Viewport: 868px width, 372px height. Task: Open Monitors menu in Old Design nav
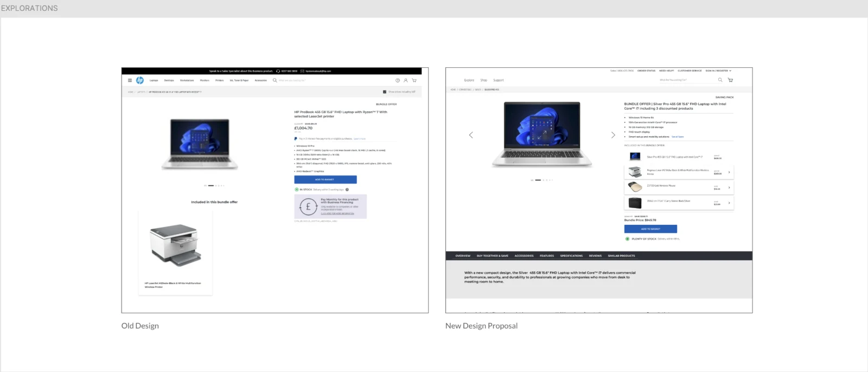click(205, 80)
